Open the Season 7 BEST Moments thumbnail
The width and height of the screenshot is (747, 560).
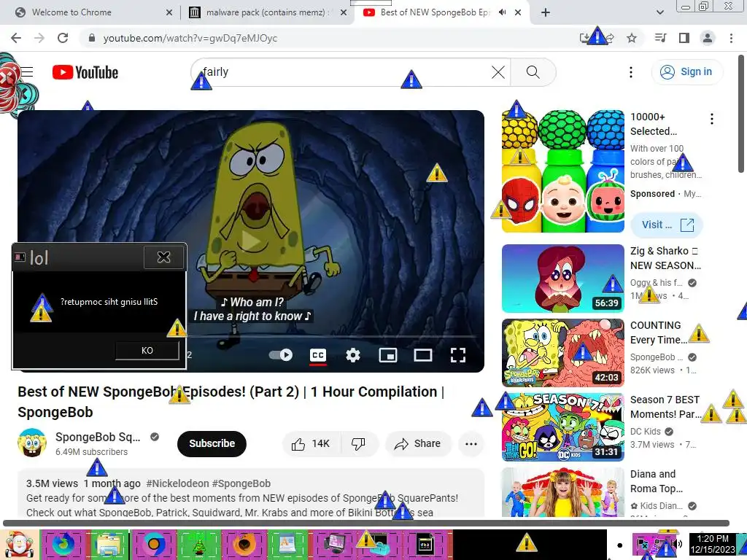(562, 427)
